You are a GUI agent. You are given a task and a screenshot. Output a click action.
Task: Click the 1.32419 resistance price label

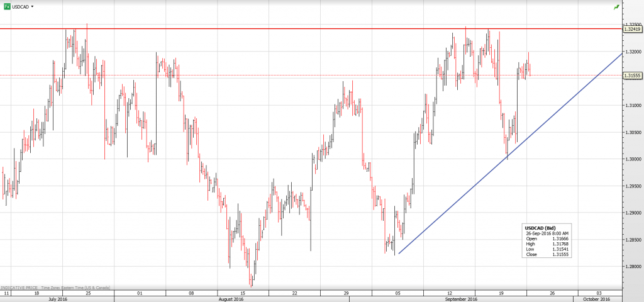[x=632, y=29]
